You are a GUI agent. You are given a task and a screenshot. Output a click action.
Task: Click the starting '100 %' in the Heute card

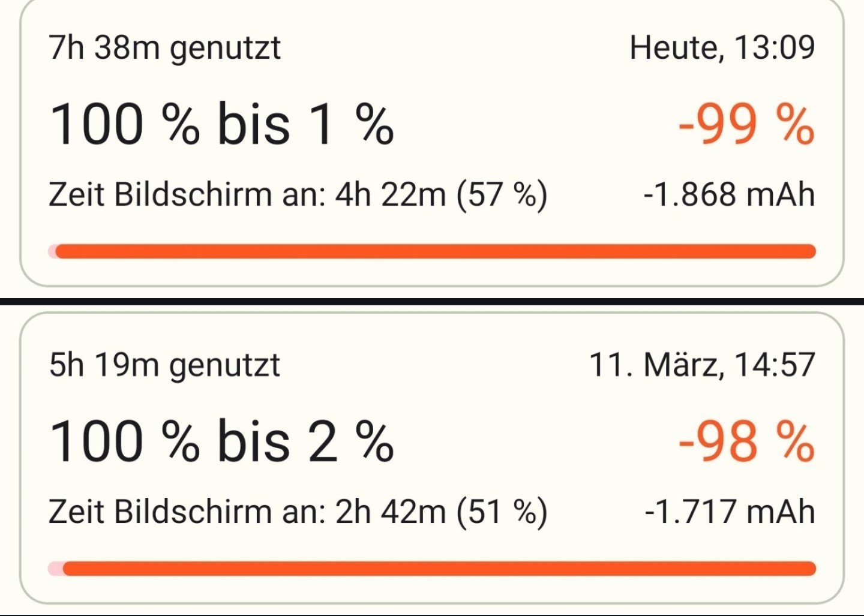point(124,124)
